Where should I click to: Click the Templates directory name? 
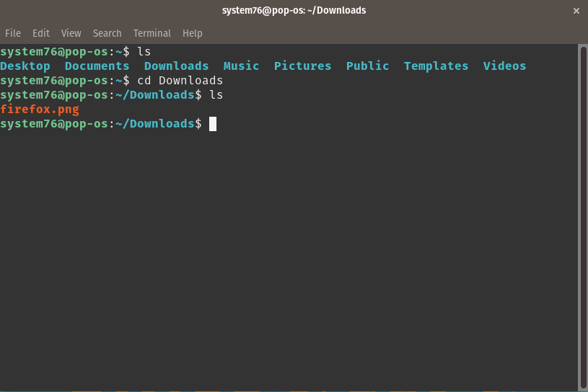point(436,66)
